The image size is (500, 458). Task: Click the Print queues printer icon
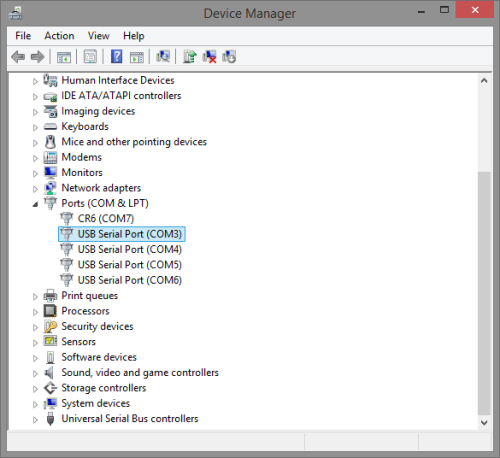tap(50, 296)
